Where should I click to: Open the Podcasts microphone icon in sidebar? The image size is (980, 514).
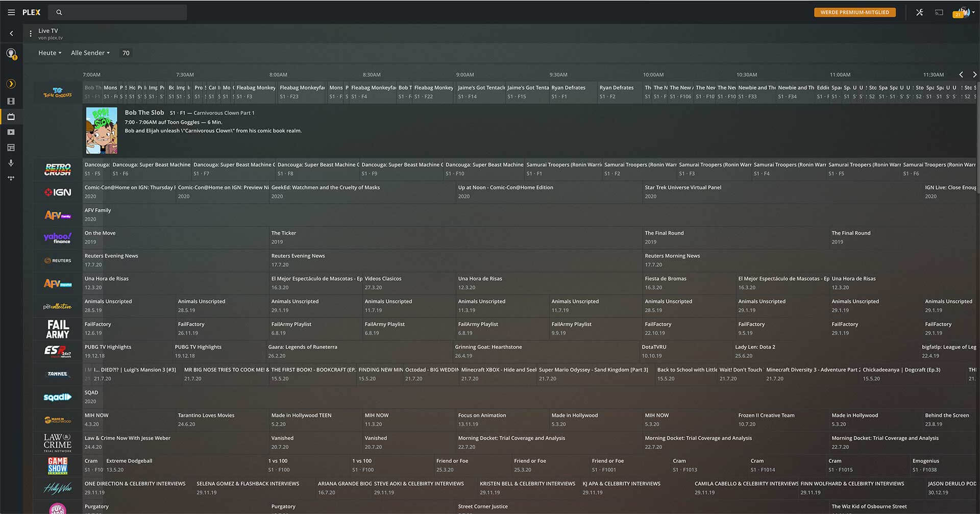point(11,163)
